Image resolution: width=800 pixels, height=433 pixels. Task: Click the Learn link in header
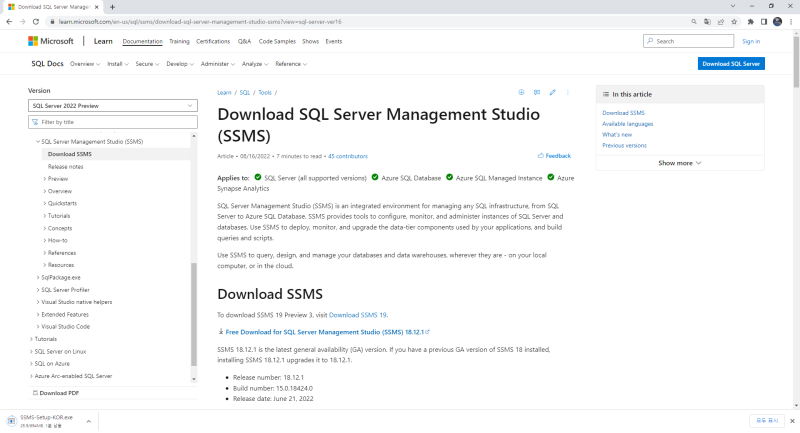tap(103, 41)
